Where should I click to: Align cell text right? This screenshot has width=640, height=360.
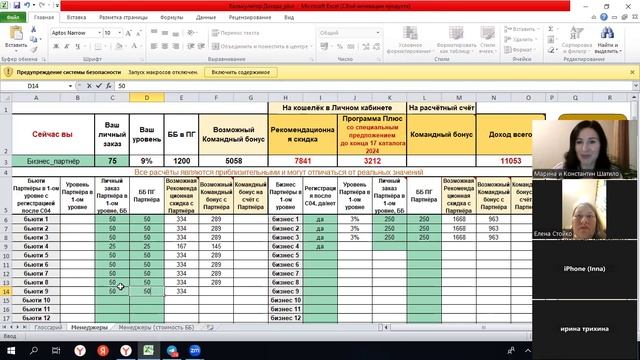pyautogui.click(x=176, y=46)
